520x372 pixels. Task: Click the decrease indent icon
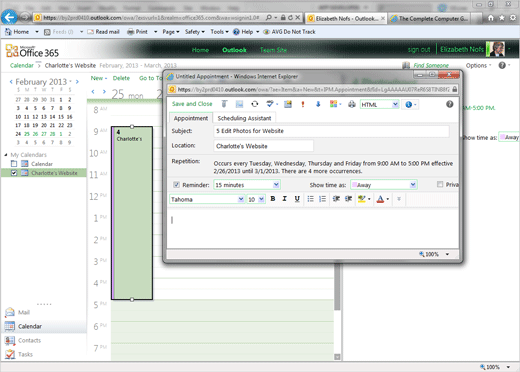click(336, 199)
